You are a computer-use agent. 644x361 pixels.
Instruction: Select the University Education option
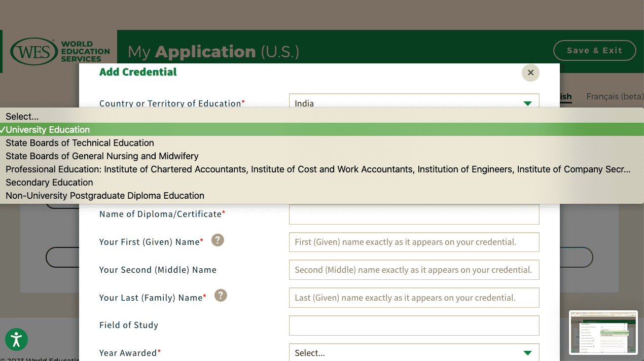coord(48,129)
